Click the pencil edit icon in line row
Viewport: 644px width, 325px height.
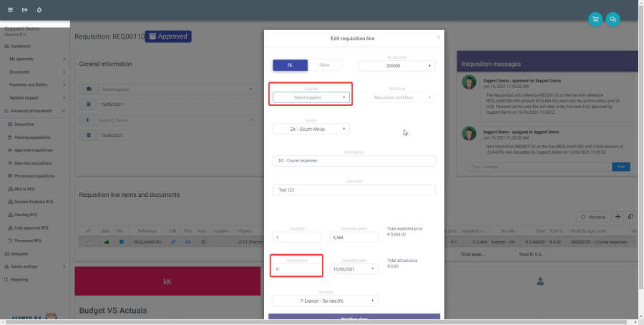tap(172, 242)
